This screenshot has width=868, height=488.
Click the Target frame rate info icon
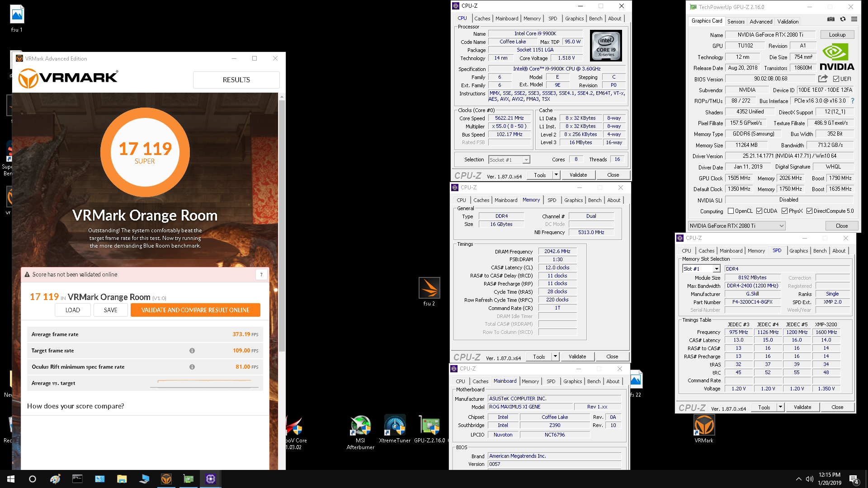[x=192, y=351]
